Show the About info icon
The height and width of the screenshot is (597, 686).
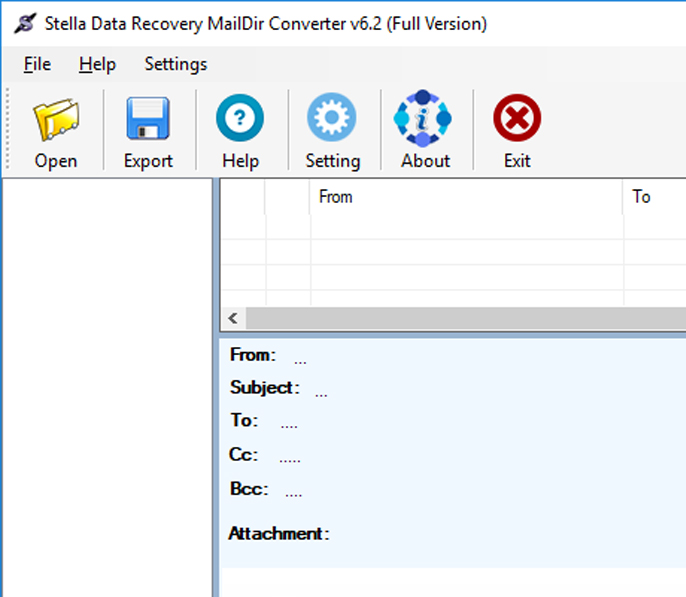pyautogui.click(x=423, y=118)
